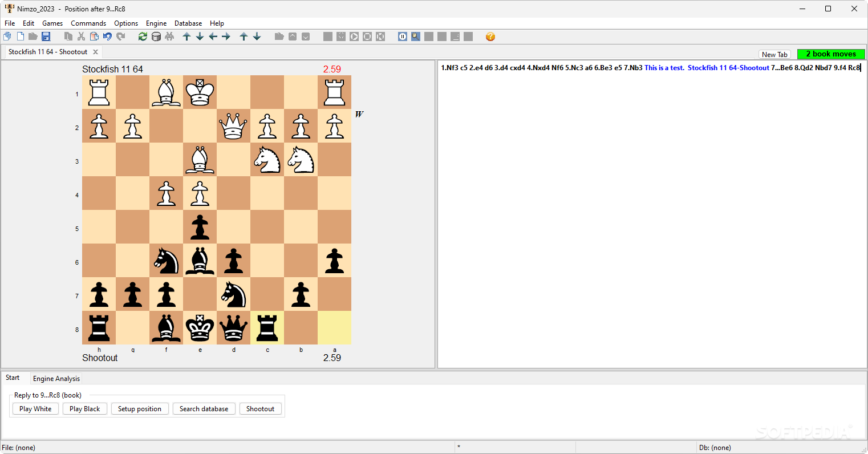Select the white king on the board
The width and height of the screenshot is (868, 454).
200,92
